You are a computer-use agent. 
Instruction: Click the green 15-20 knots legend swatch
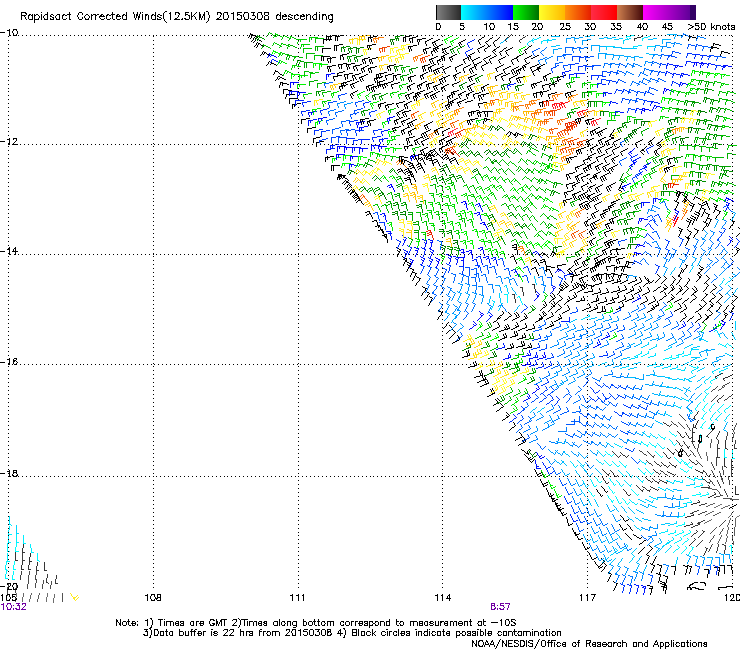click(x=526, y=12)
